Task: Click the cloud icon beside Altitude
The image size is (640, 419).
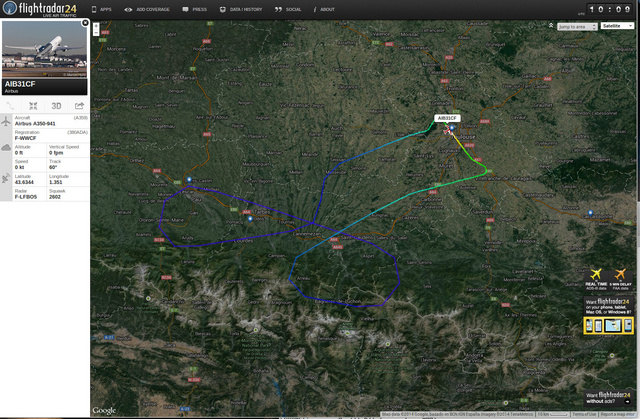Action: click(x=6, y=148)
